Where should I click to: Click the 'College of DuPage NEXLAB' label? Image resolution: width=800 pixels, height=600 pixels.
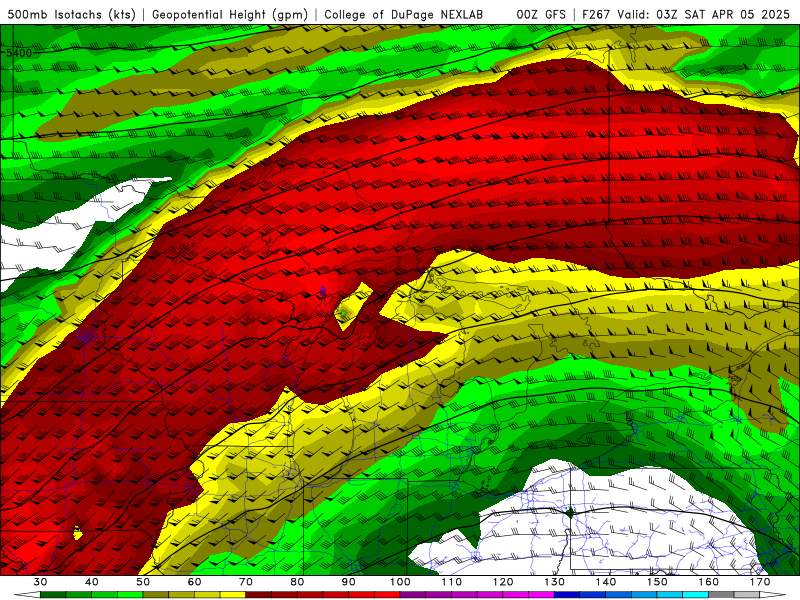[x=403, y=14]
